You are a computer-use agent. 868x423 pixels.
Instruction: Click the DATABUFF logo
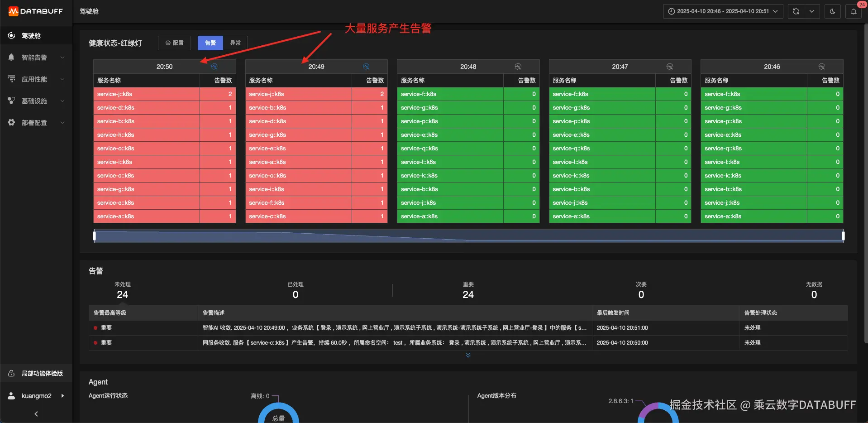36,11
